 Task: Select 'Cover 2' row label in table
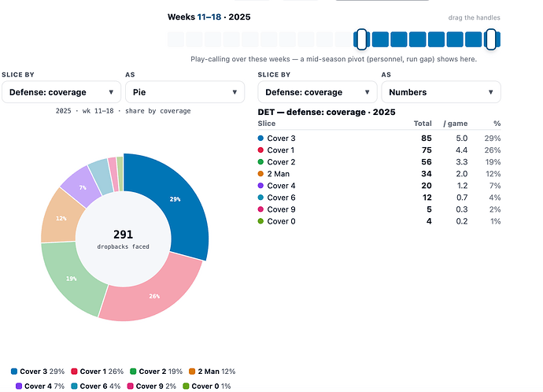(281, 161)
